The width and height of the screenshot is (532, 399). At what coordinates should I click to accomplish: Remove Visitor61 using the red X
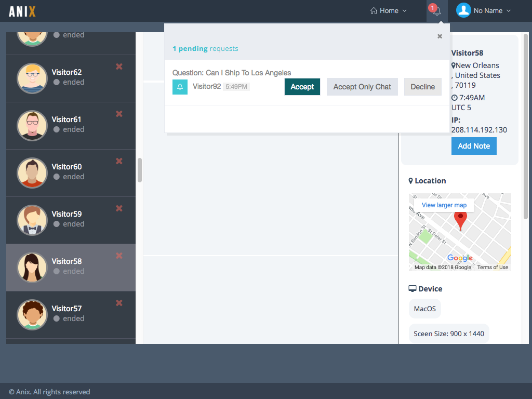[x=119, y=114]
